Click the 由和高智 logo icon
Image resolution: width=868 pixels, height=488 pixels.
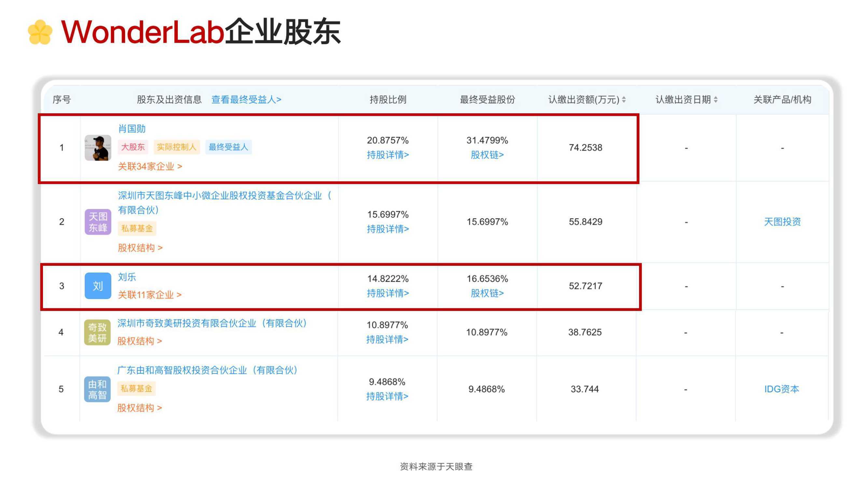click(97, 389)
